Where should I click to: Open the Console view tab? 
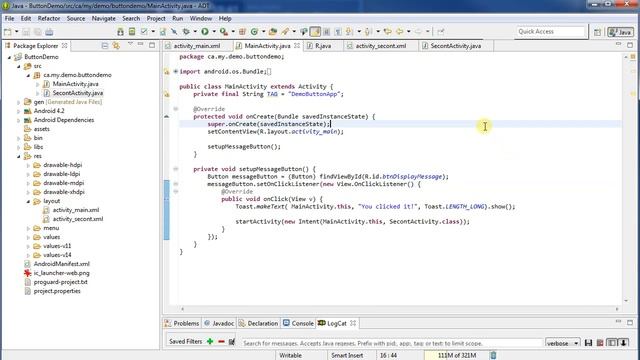(x=298, y=323)
